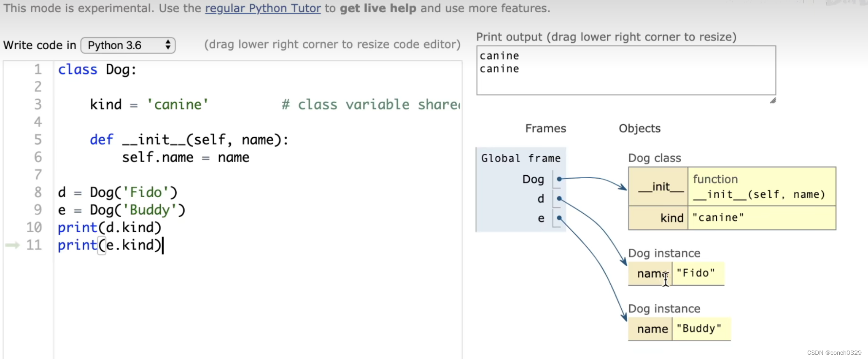
Task: Click the Dog class object label
Action: pos(654,158)
